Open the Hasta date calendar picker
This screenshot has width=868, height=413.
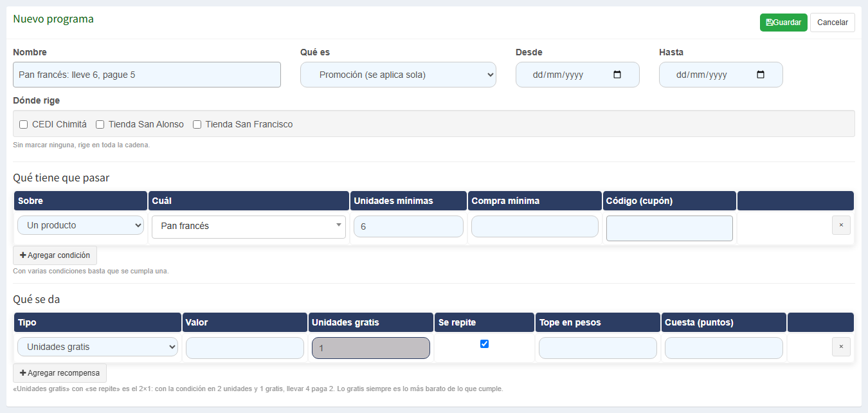[x=761, y=75]
